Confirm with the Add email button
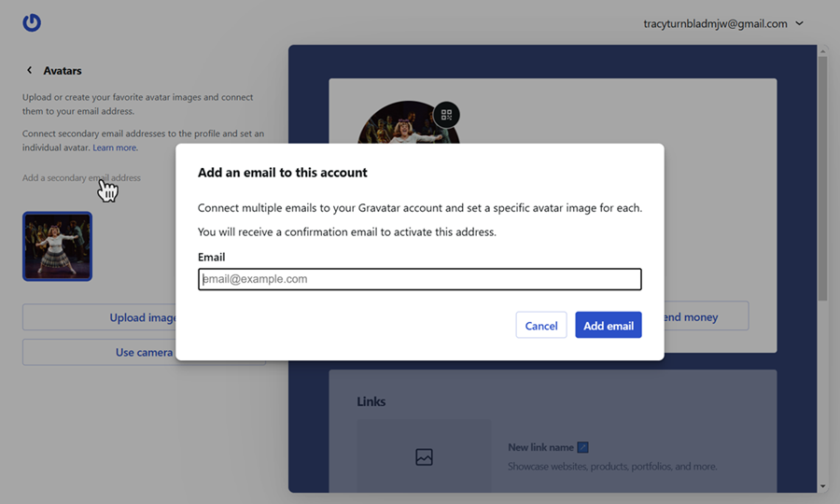The width and height of the screenshot is (840, 504). pos(608,326)
